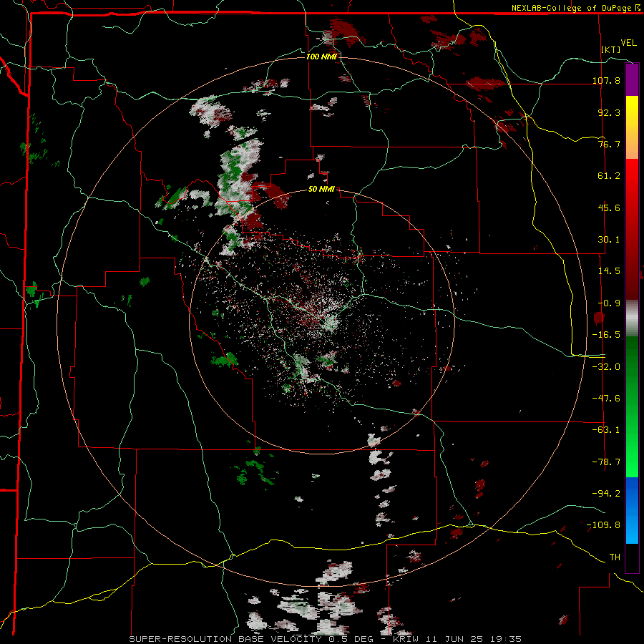The height and width of the screenshot is (644, 644).
Task: Select the 30.1 velocity scale value
Action: (609, 240)
